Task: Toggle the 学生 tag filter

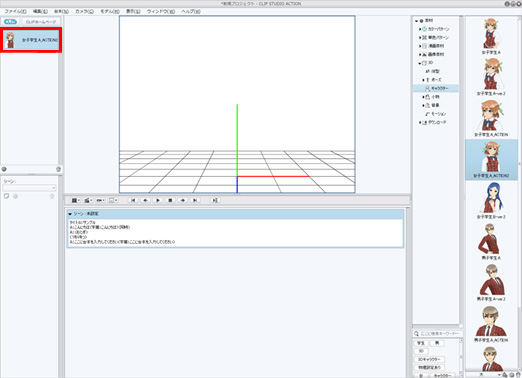Action: point(421,343)
